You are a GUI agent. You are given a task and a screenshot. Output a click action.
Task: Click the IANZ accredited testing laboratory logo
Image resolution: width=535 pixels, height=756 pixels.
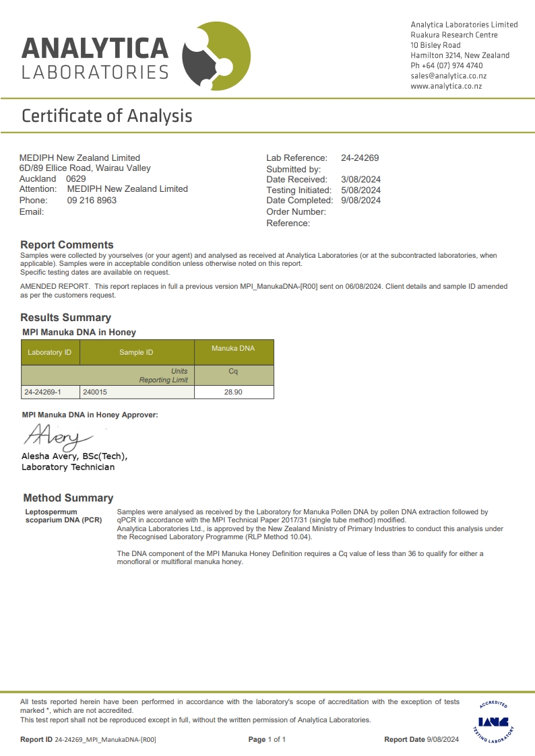pos(493,722)
